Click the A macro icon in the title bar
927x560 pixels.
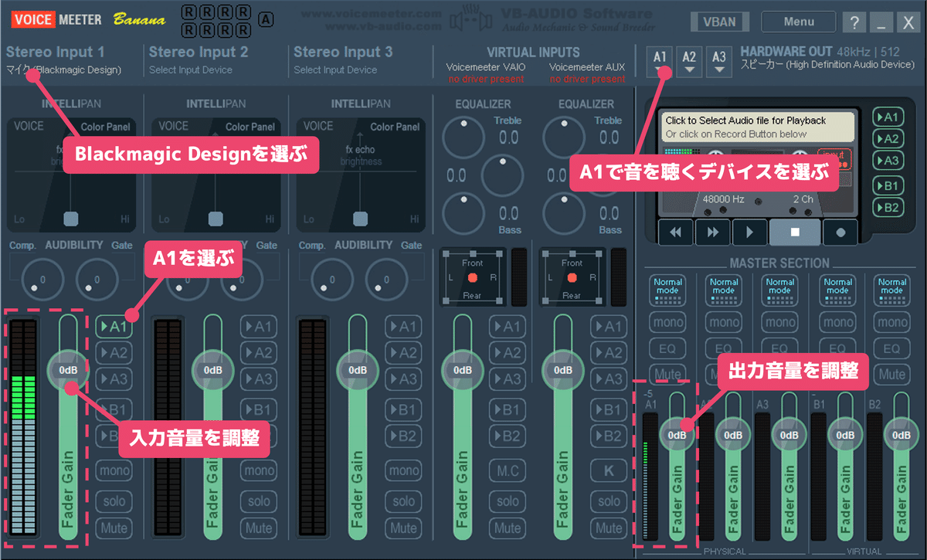click(266, 20)
